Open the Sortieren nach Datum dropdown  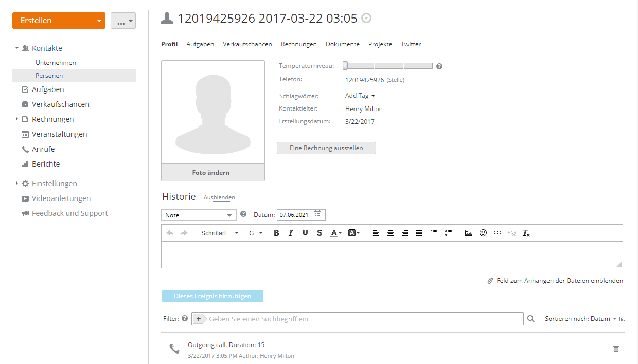click(604, 319)
